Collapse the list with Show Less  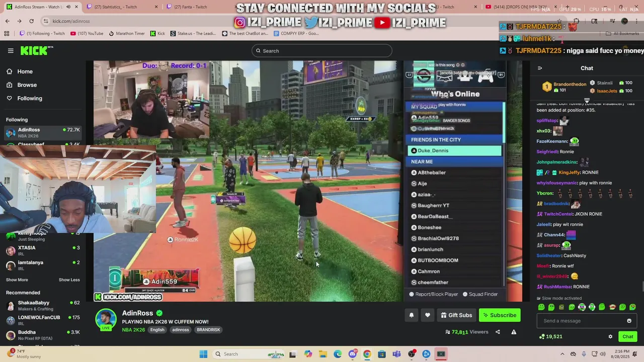point(69,280)
